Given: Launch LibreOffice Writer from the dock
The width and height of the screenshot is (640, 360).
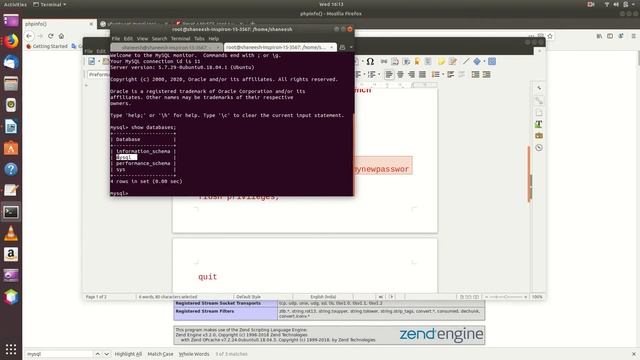Looking at the screenshot, I should [x=11, y=127].
